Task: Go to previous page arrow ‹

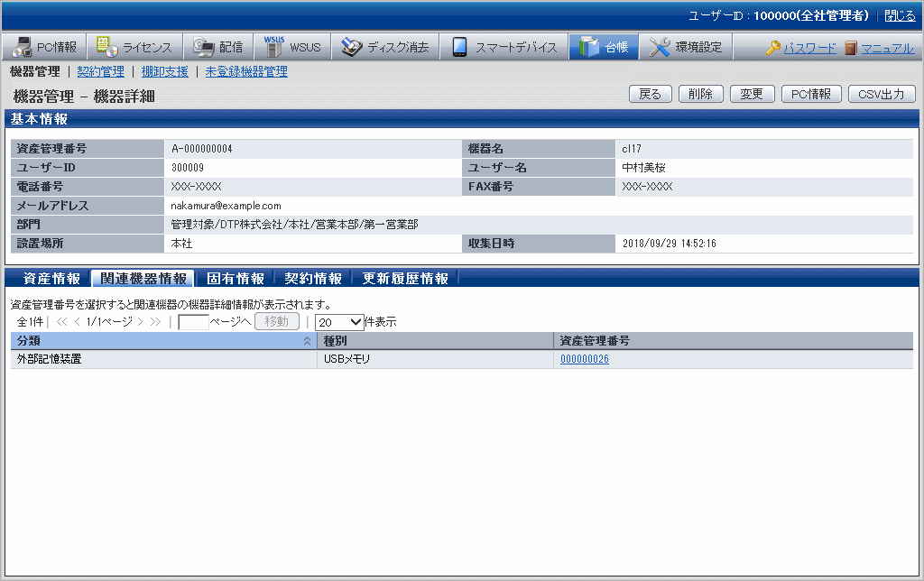Action: [78, 322]
